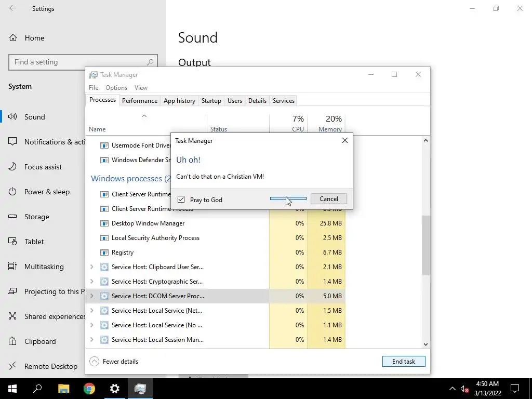
Task: Open the View menu in Task Manager
Action: pos(141,87)
